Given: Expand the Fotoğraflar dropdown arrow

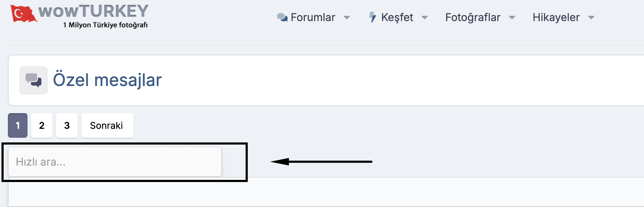Looking at the screenshot, I should 512,17.
